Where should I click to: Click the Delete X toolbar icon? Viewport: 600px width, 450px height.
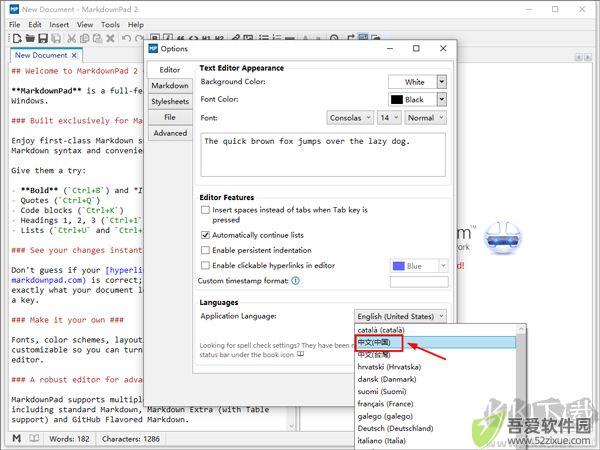click(110, 38)
